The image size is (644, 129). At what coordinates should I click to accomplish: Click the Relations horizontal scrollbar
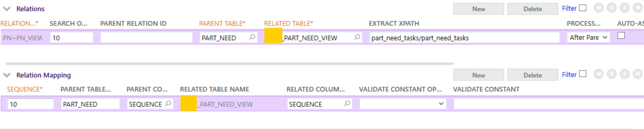[x=230, y=63]
